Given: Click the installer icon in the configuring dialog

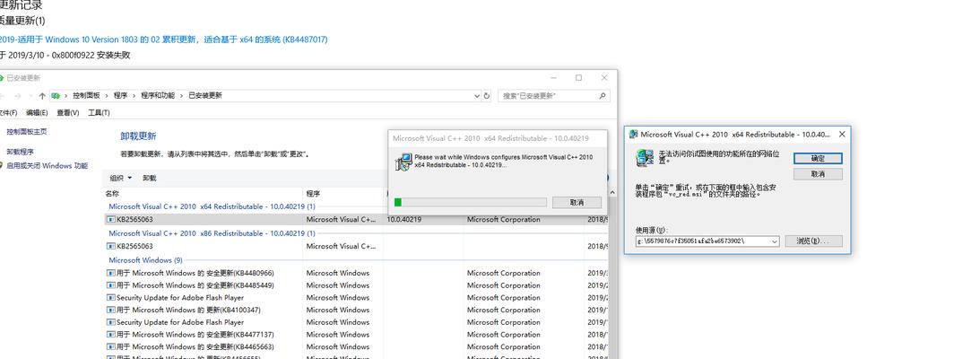Looking at the screenshot, I should [403, 162].
